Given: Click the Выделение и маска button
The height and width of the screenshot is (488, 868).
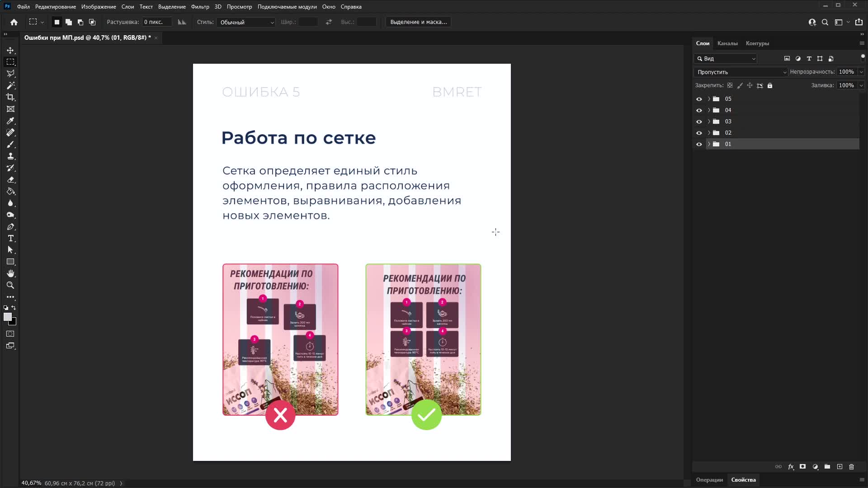Looking at the screenshot, I should (x=418, y=22).
